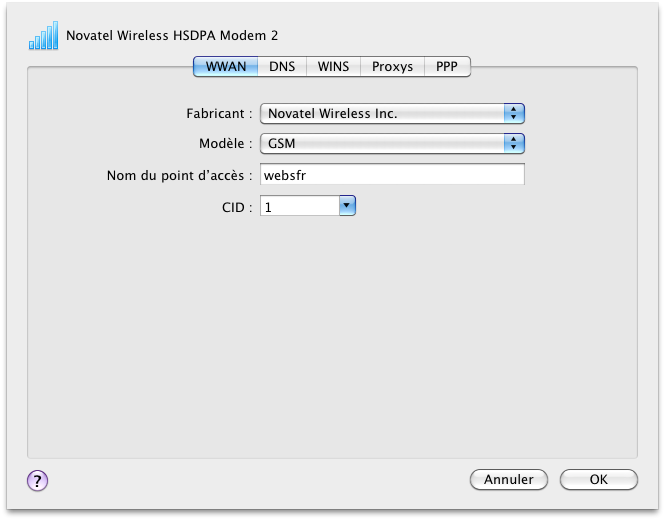Image resolution: width=665 pixels, height=520 pixels.
Task: Expand the GSM model dropdown
Action: pyautogui.click(x=385, y=143)
